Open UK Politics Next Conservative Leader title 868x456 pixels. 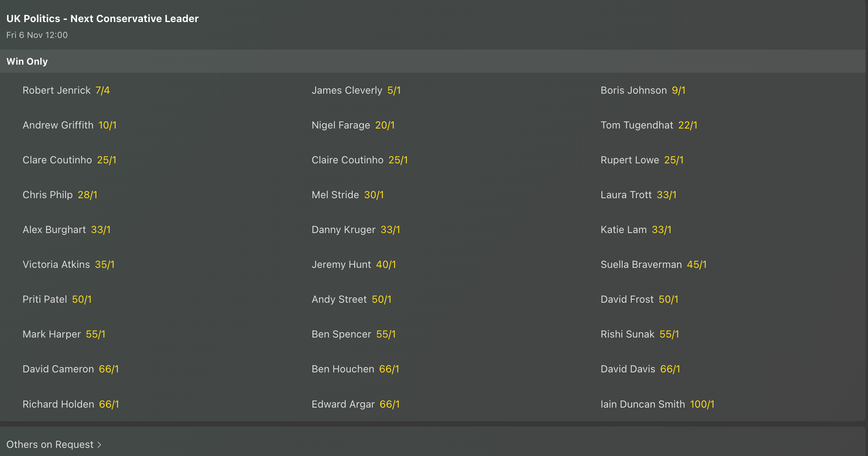(103, 19)
